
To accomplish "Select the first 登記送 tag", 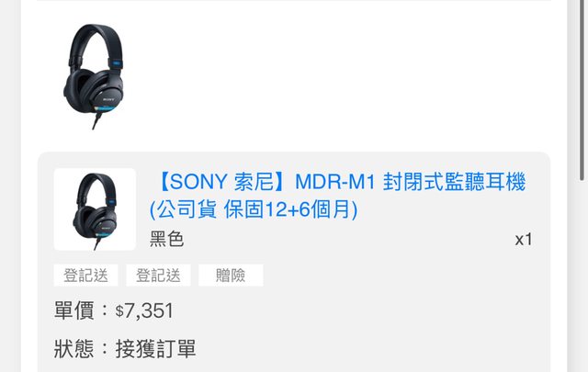I will click(85, 276).
